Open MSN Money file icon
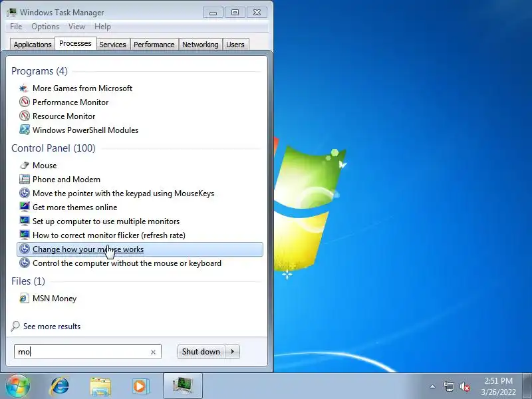The width and height of the screenshot is (532, 399). tap(24, 298)
